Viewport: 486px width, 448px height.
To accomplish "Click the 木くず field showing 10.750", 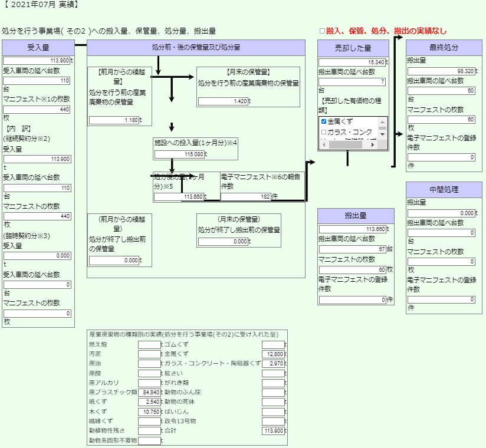I will click(149, 412).
